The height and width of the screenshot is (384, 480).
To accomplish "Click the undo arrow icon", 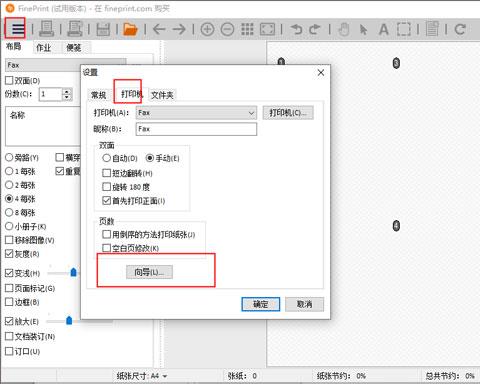I will click(x=296, y=29).
